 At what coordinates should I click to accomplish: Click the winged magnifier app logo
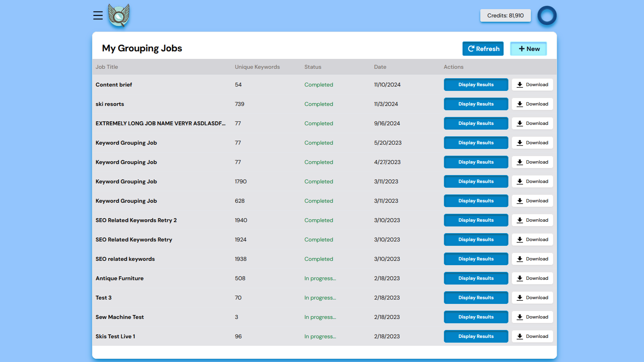119,16
